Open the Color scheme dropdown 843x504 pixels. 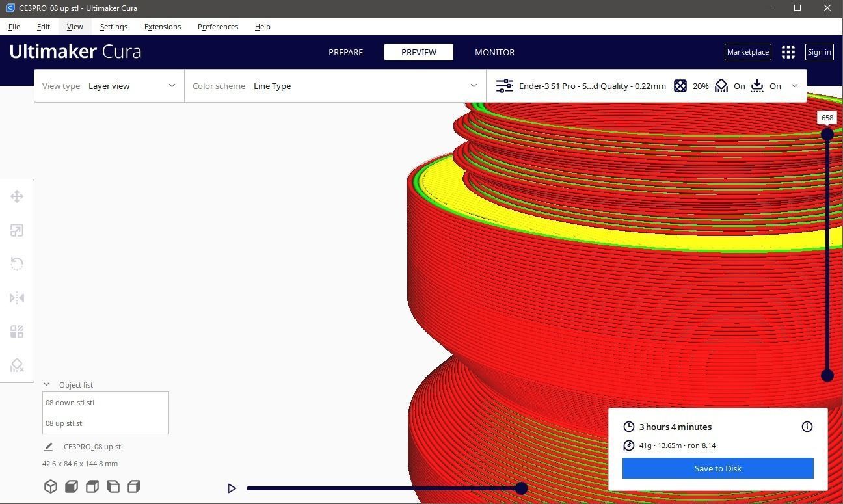[x=335, y=86]
